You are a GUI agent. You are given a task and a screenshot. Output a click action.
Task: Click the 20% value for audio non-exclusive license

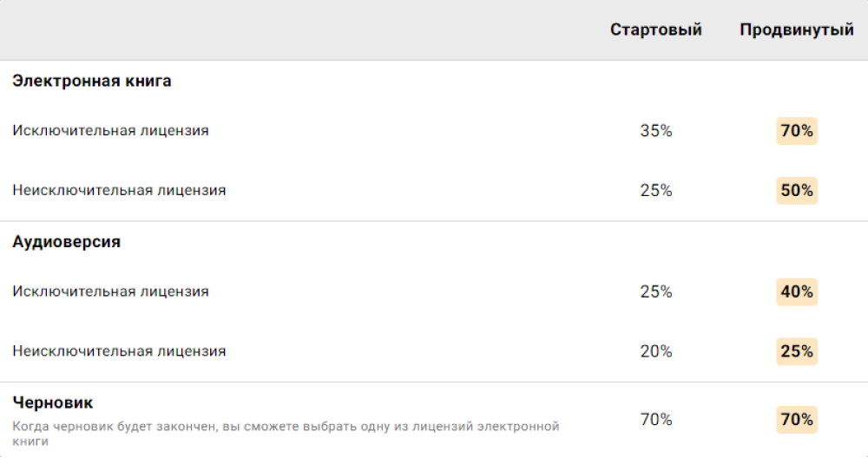click(656, 351)
